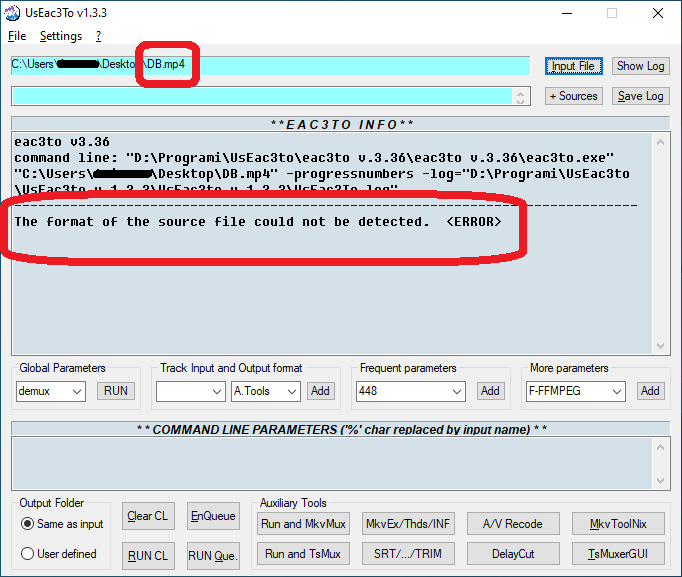Click the + Sources button
The height and width of the screenshot is (577, 682).
pos(573,96)
